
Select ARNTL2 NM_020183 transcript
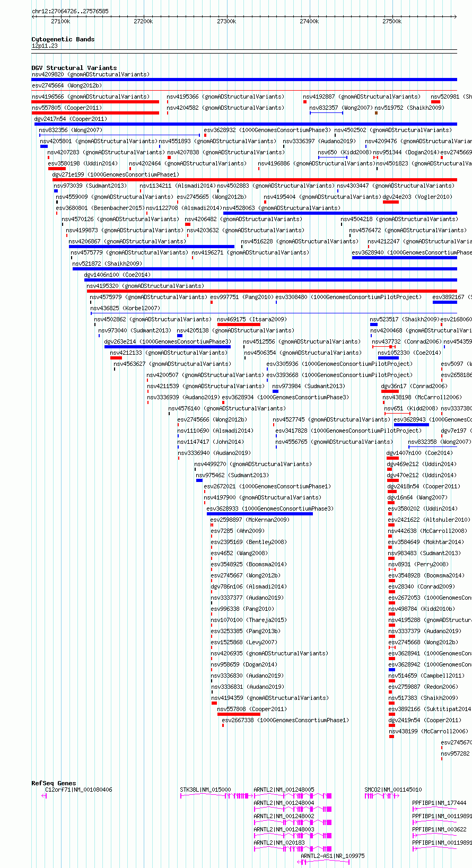pyautogui.click(x=293, y=849)
